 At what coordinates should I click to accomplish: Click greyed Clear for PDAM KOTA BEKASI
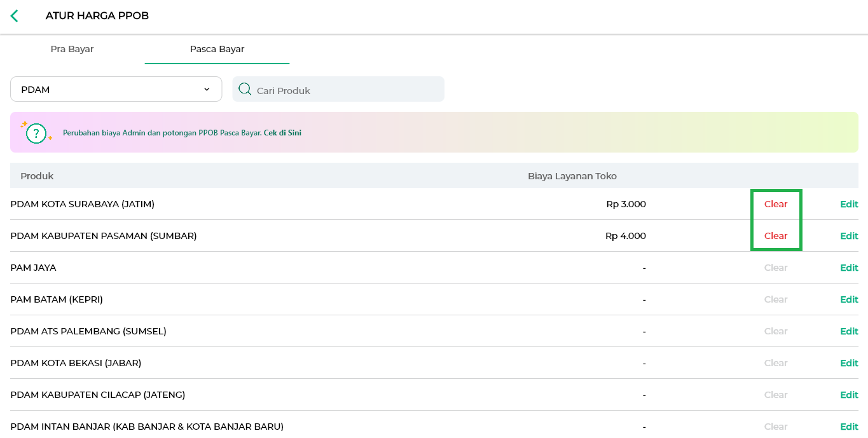tap(776, 363)
